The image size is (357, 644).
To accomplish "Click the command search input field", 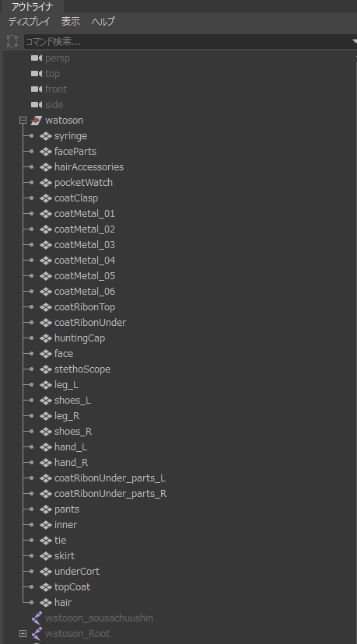I will coord(188,41).
